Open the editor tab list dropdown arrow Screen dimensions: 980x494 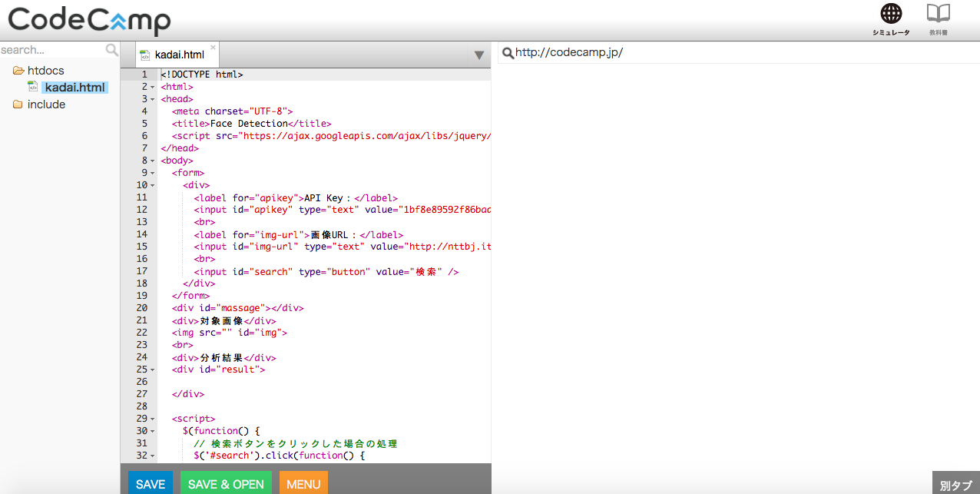[478, 55]
